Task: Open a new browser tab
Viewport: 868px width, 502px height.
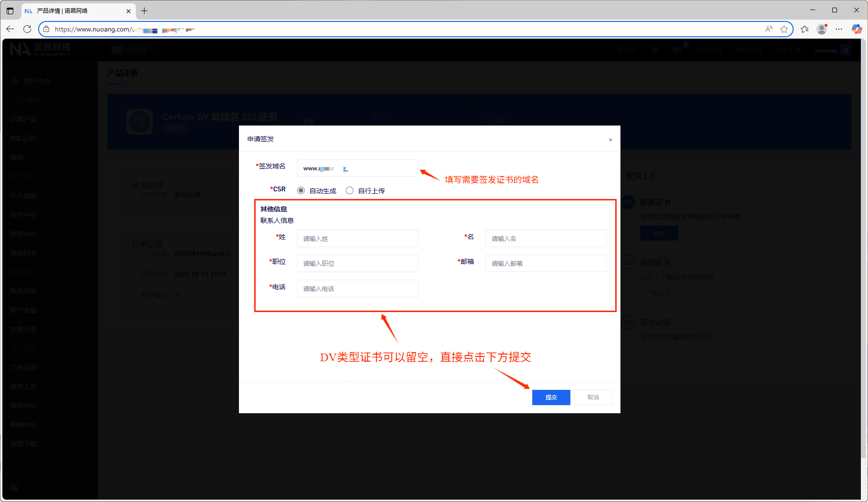Action: (145, 10)
